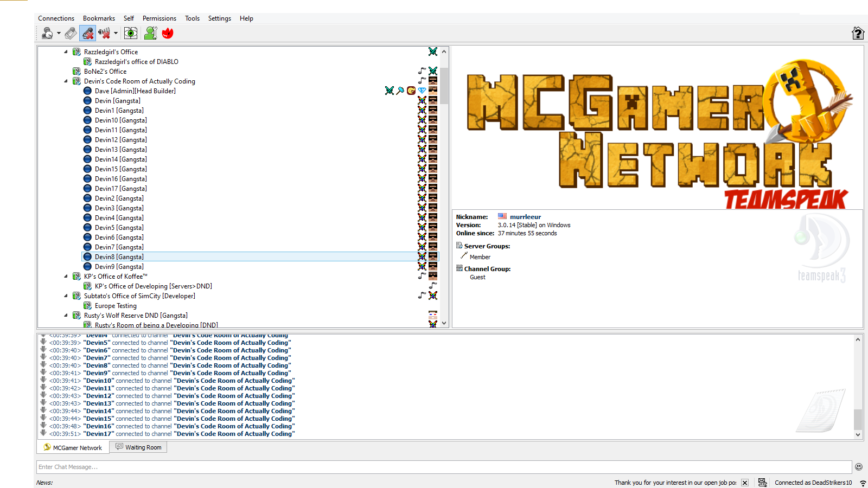This screenshot has width=868, height=488.
Task: Focus the Enter Chat Message field
Action: [x=444, y=467]
